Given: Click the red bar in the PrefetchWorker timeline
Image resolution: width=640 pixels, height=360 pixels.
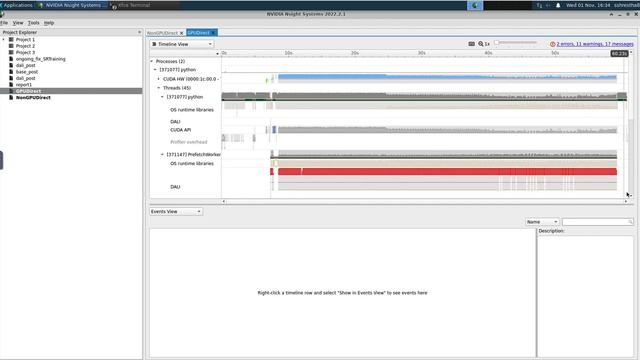Looking at the screenshot, I should [x=447, y=171].
